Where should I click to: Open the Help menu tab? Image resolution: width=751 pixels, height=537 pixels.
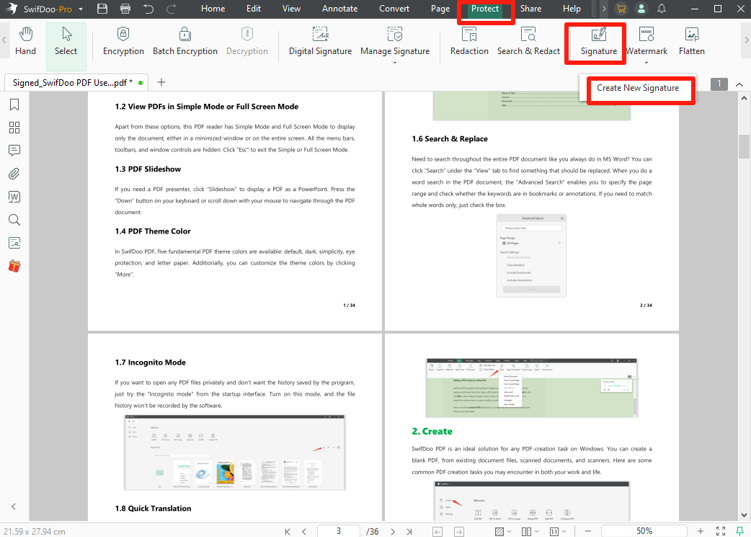[571, 9]
